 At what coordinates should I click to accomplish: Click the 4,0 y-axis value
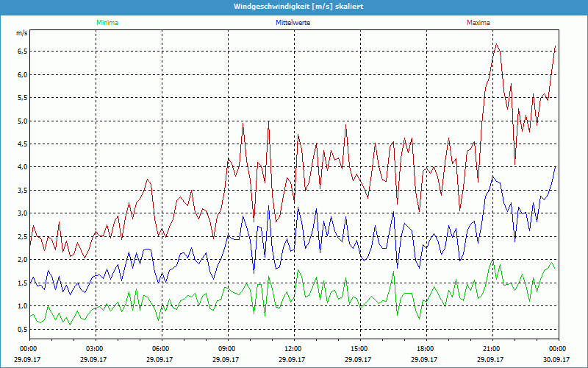coord(22,167)
